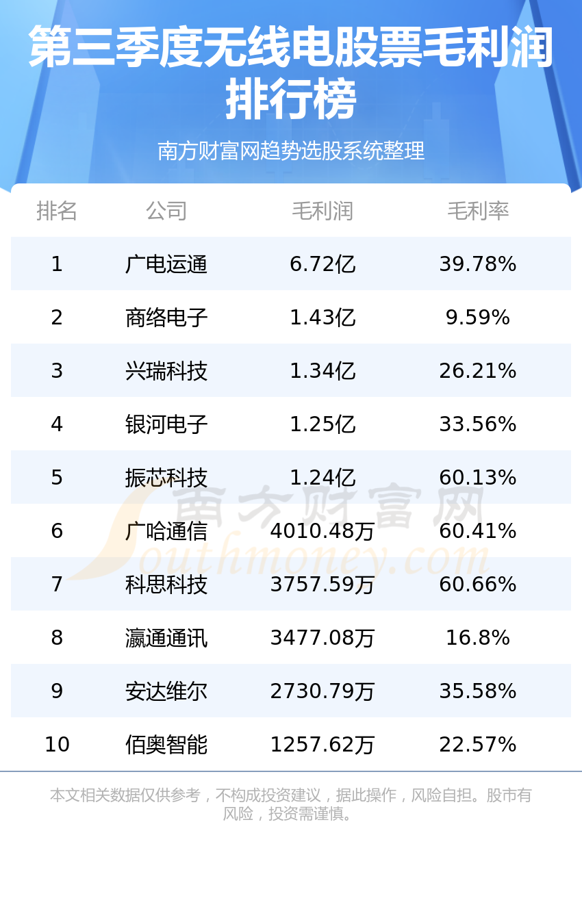Click the subtitle 南方财富网趋势选股系统整理

(x=291, y=151)
